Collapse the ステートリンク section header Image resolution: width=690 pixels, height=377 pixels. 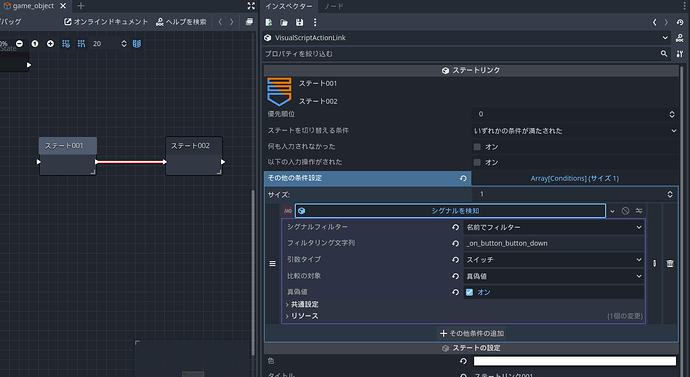tap(471, 70)
